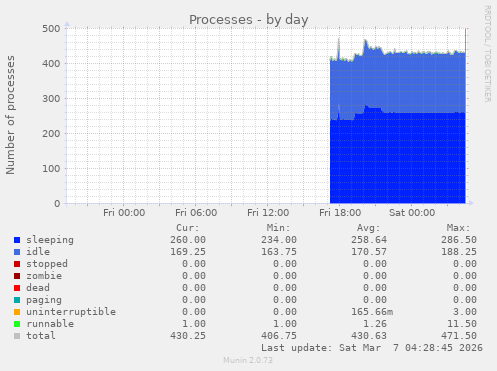Click the uninterruptible legend color swatch

point(17,312)
